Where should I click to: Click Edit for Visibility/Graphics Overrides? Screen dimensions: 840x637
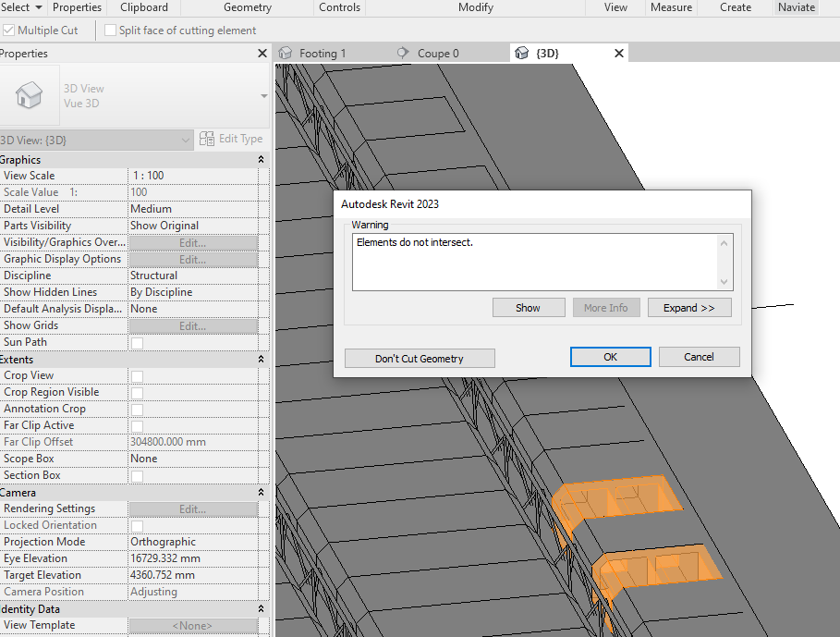[x=192, y=241]
